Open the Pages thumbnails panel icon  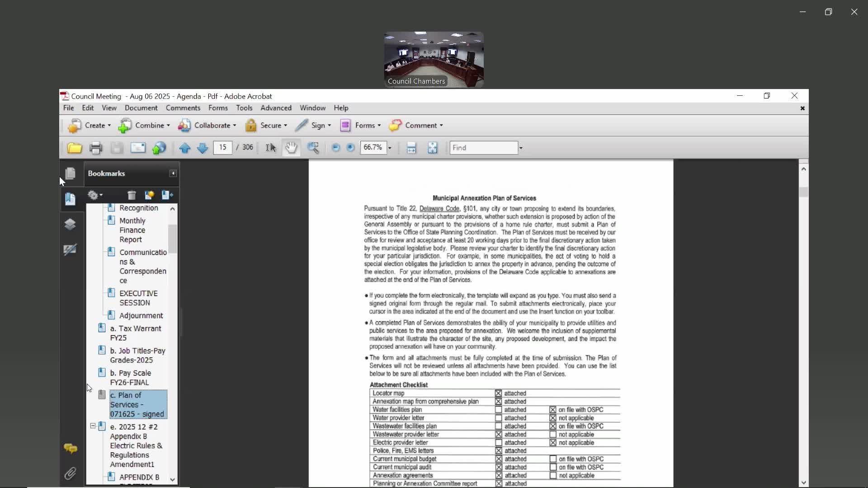pyautogui.click(x=70, y=174)
